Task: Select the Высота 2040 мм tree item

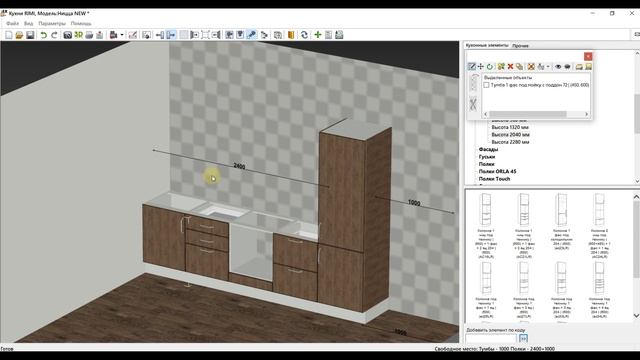Action: (x=510, y=135)
